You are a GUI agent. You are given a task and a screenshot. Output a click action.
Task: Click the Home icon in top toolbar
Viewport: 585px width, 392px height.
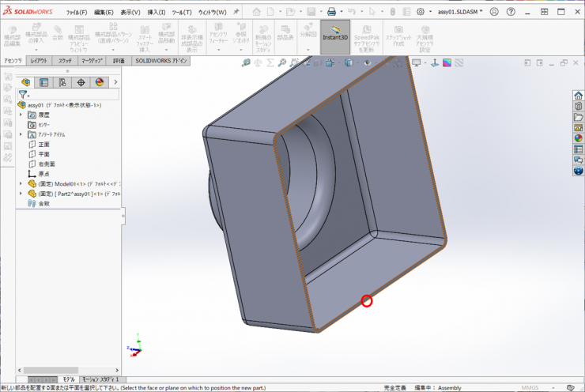pyautogui.click(x=257, y=12)
